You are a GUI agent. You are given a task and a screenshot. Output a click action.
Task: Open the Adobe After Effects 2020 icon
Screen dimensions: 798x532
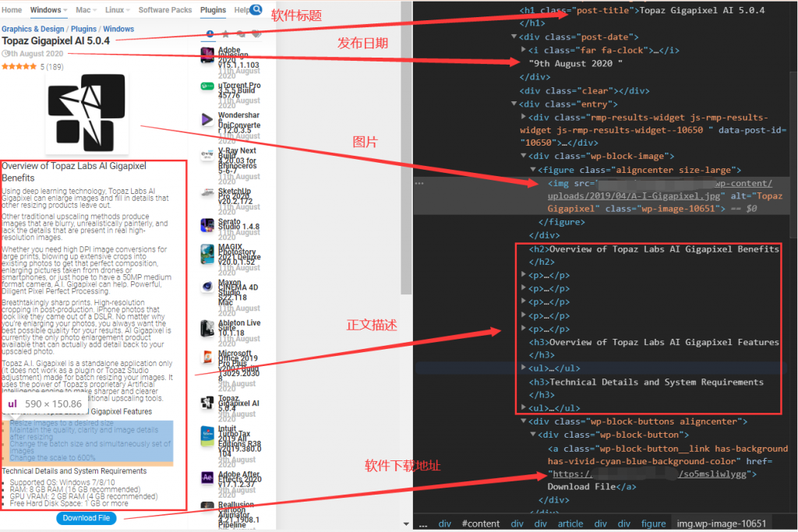coord(207,477)
